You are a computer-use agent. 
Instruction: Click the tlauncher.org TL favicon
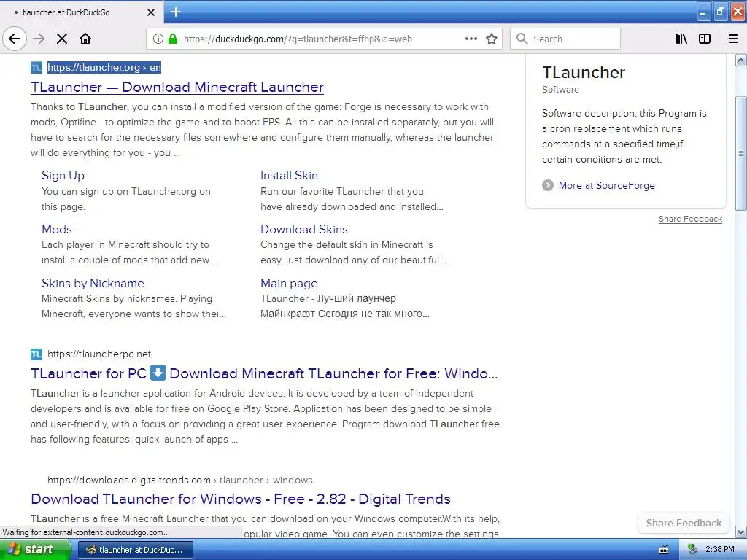click(x=36, y=68)
